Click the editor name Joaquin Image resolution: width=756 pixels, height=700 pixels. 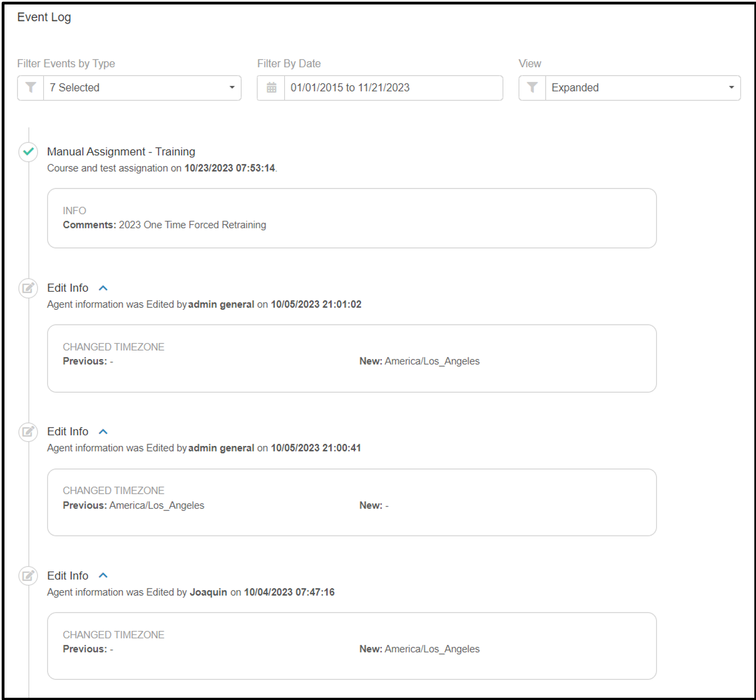[x=209, y=592]
